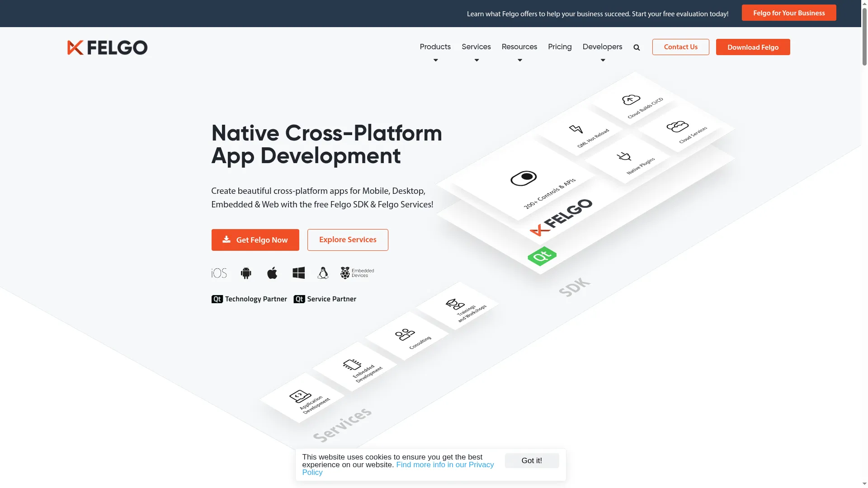Click the Linux penguin icon
Viewport: 868px width, 488px height.
[323, 273]
